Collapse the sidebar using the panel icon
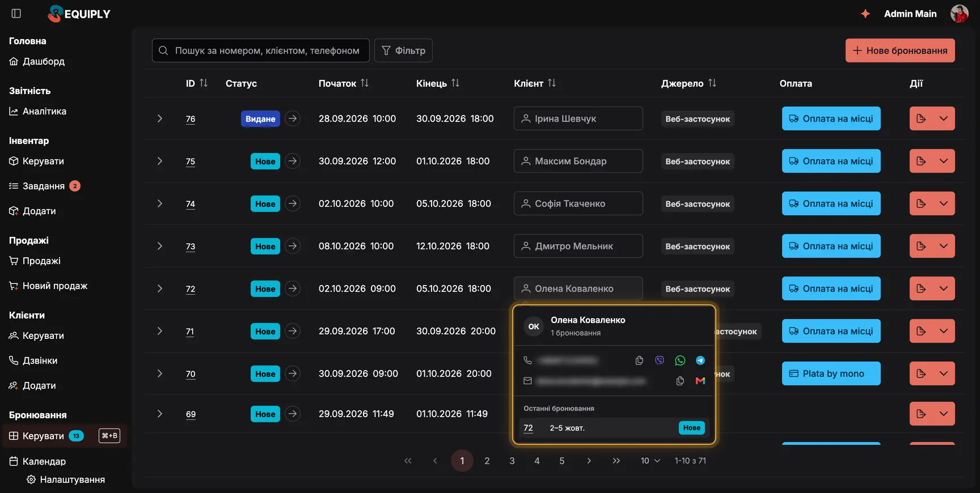The width and height of the screenshot is (980, 493). point(16,13)
